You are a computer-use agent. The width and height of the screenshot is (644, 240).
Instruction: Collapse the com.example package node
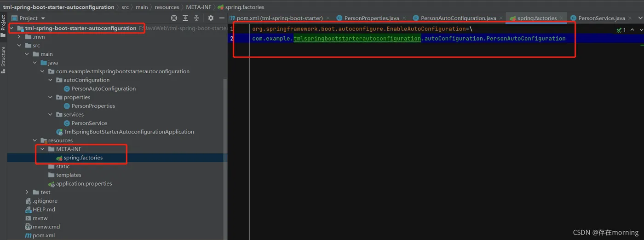[x=43, y=71]
